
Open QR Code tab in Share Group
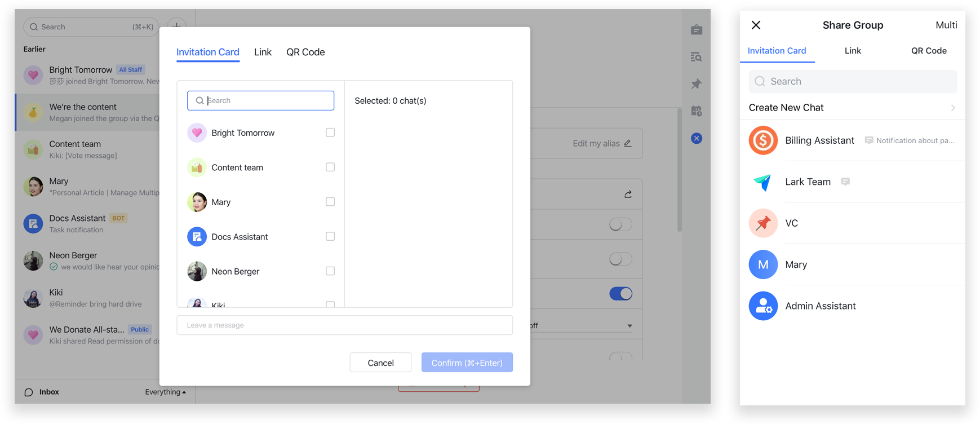tap(929, 51)
